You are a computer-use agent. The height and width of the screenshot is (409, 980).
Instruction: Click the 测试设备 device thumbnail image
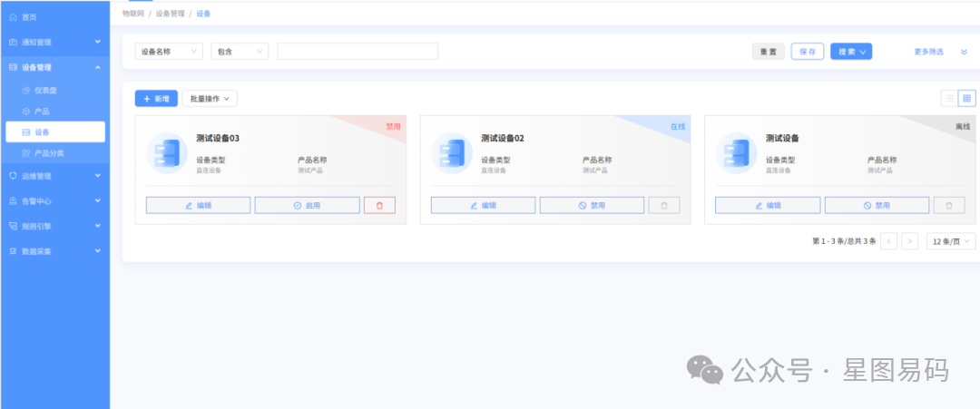pyautogui.click(x=736, y=153)
